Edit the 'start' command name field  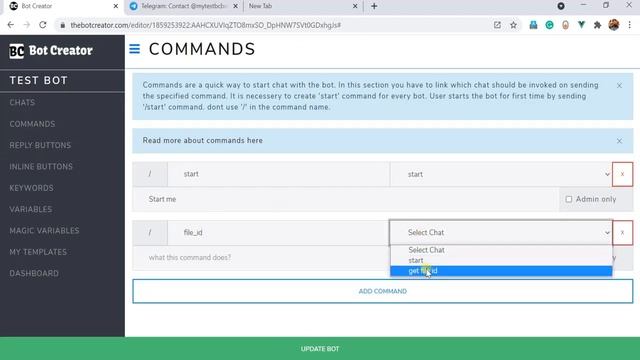click(x=278, y=174)
